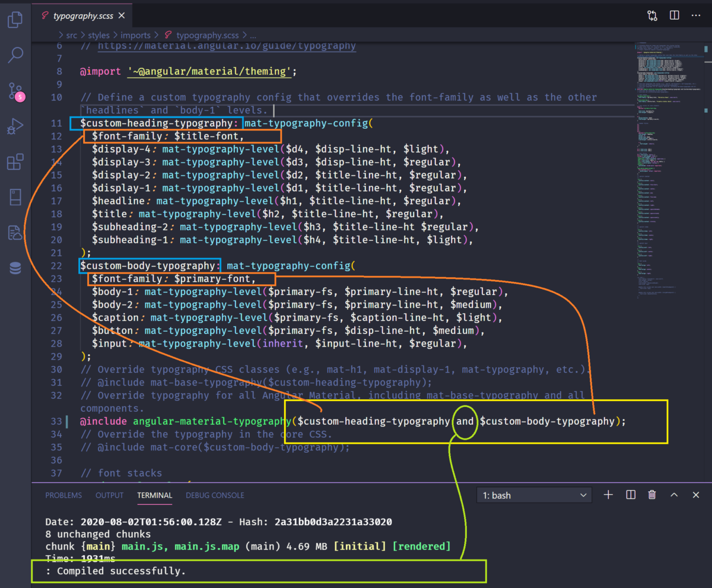
Task: Split the editor to the right
Action: (675, 15)
